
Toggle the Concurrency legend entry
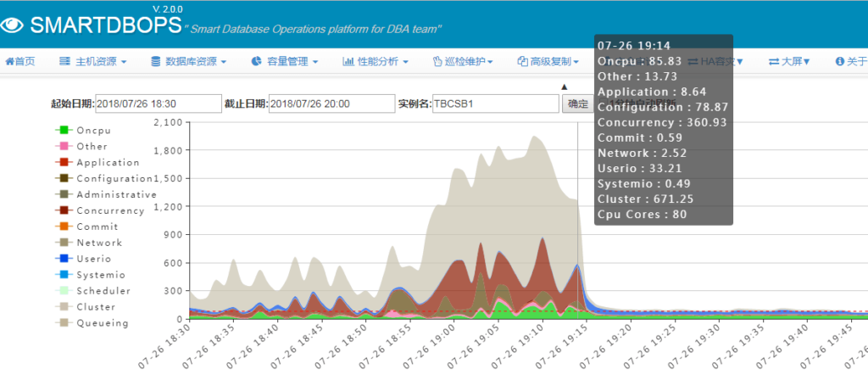coord(109,211)
